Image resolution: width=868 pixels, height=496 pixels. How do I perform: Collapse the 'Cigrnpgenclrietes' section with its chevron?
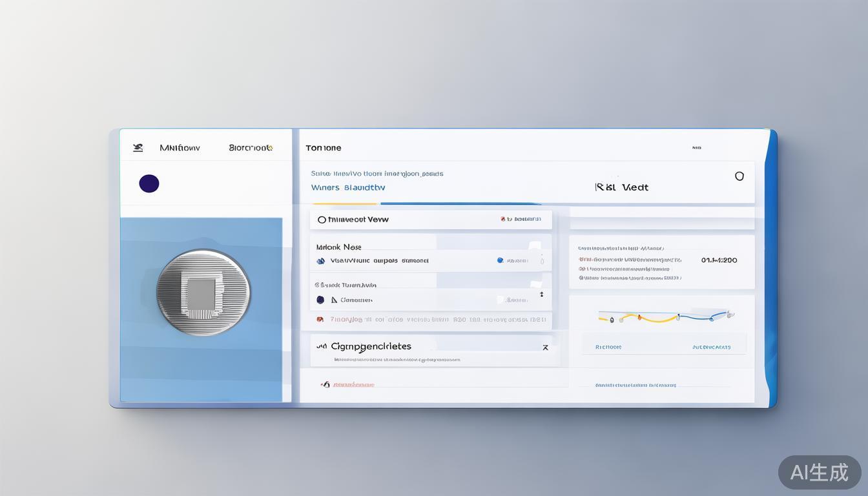(545, 347)
